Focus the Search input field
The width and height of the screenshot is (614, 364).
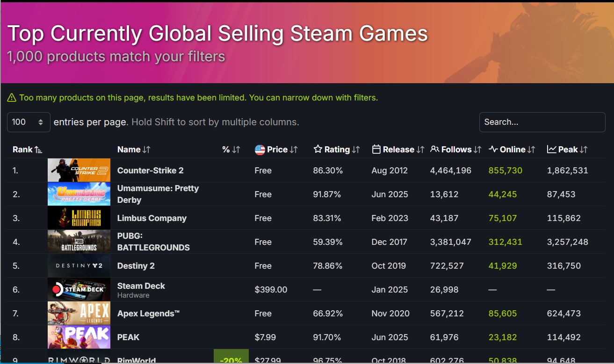tap(542, 122)
